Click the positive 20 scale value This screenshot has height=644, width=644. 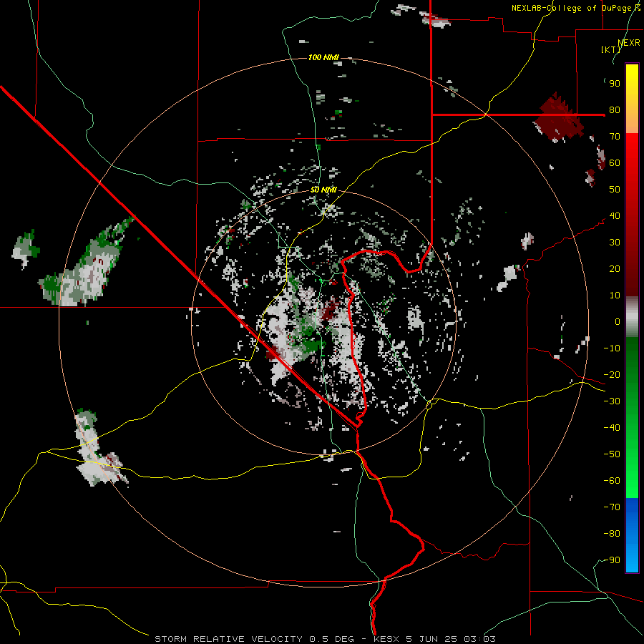pyautogui.click(x=615, y=268)
